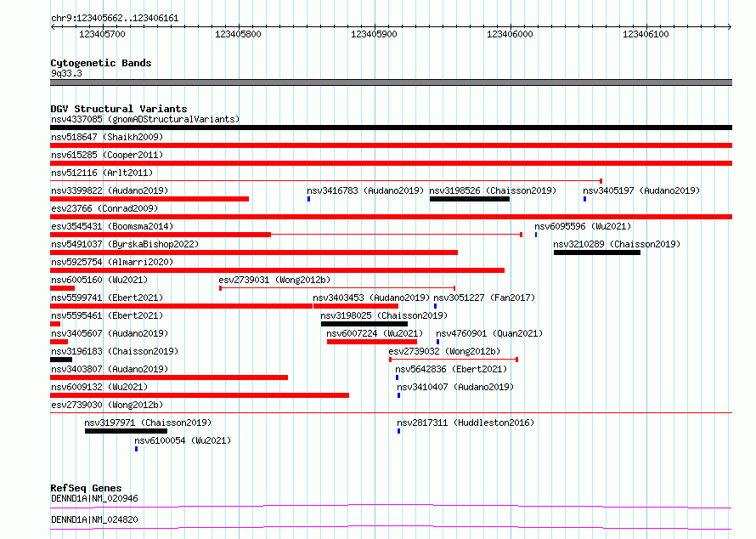Image resolution: width=756 pixels, height=539 pixels.
Task: Open esv23766 (Conrad2009) variant
Action: [x=391, y=217]
